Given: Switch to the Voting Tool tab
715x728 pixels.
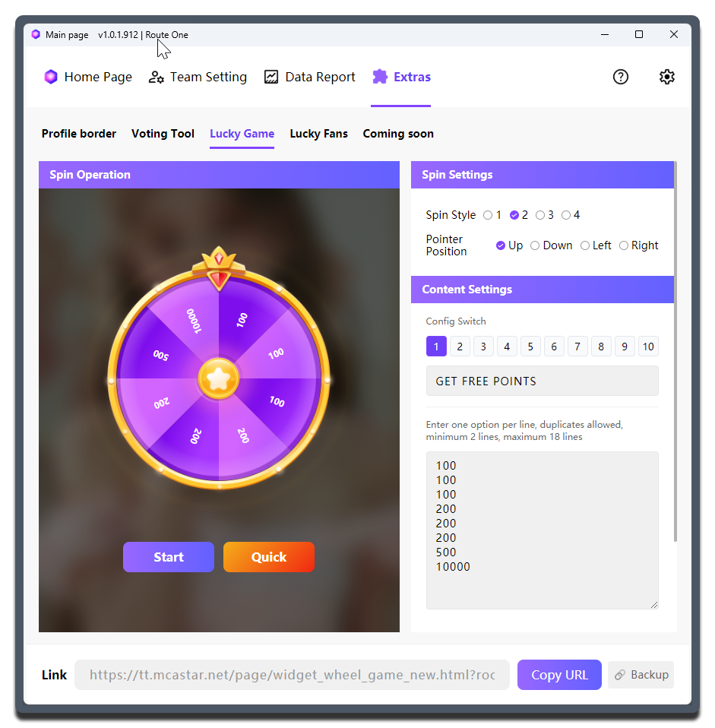Looking at the screenshot, I should 163,134.
